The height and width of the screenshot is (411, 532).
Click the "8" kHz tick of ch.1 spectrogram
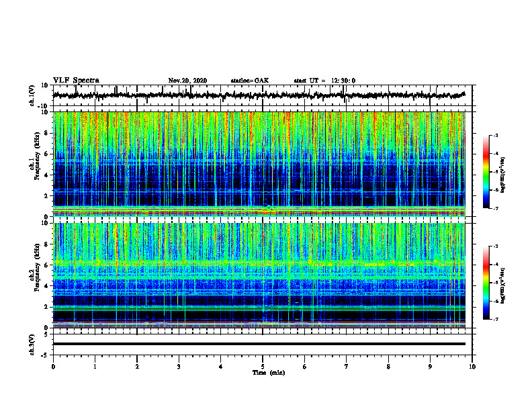point(46,133)
